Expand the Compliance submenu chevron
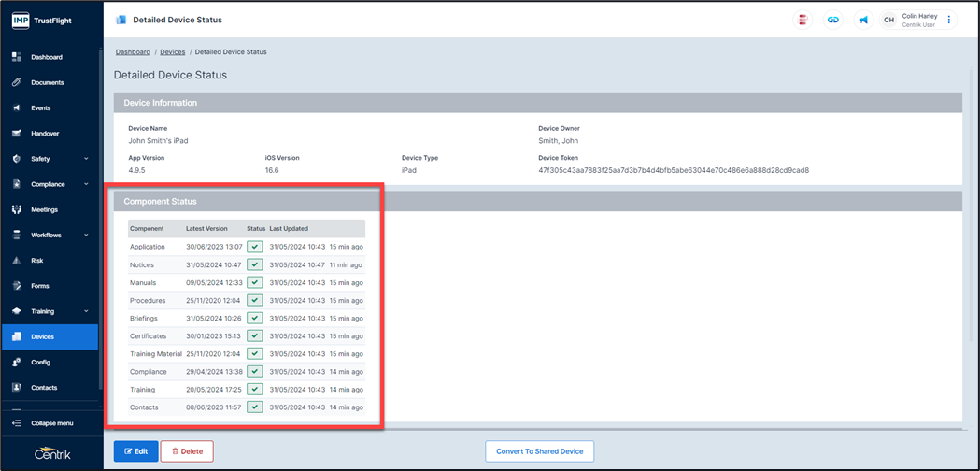 [86, 184]
